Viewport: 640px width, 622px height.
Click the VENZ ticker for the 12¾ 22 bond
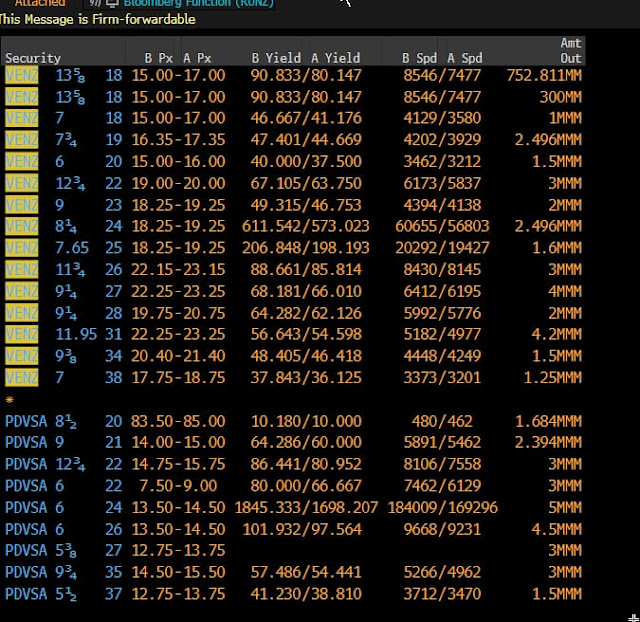coord(22,183)
